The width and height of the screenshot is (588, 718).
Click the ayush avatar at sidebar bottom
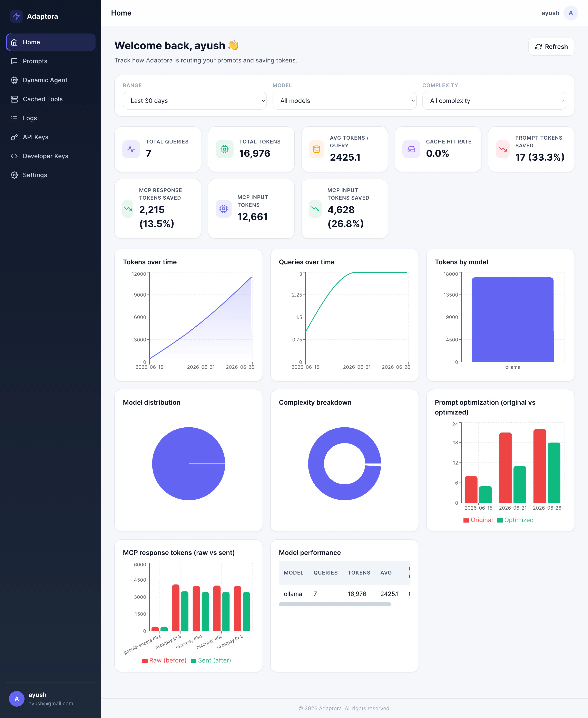coord(17,699)
